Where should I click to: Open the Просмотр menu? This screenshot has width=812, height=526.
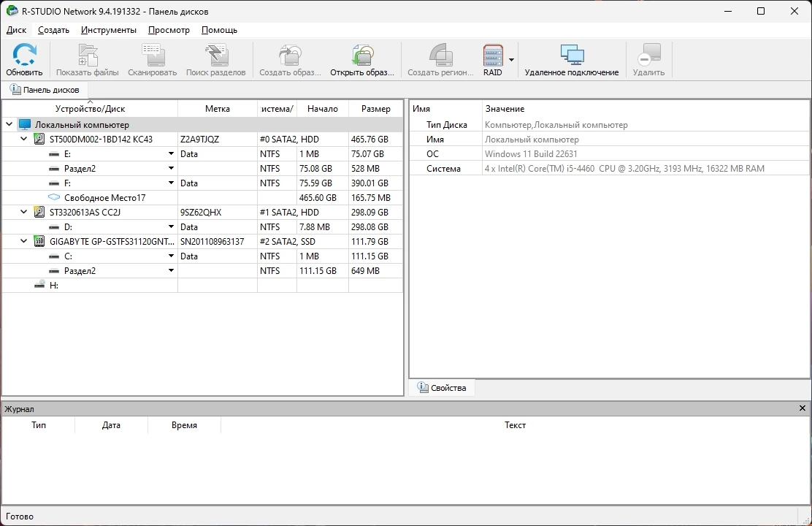click(169, 30)
